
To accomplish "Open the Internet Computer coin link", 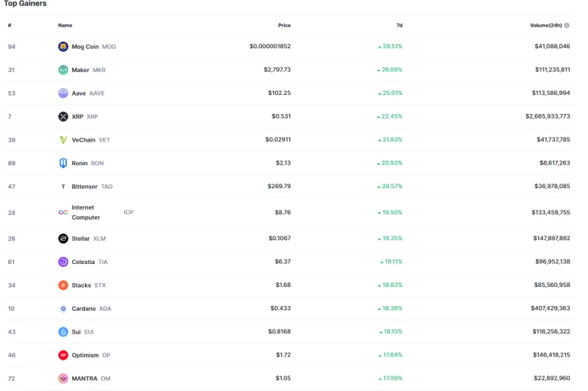I will click(86, 212).
